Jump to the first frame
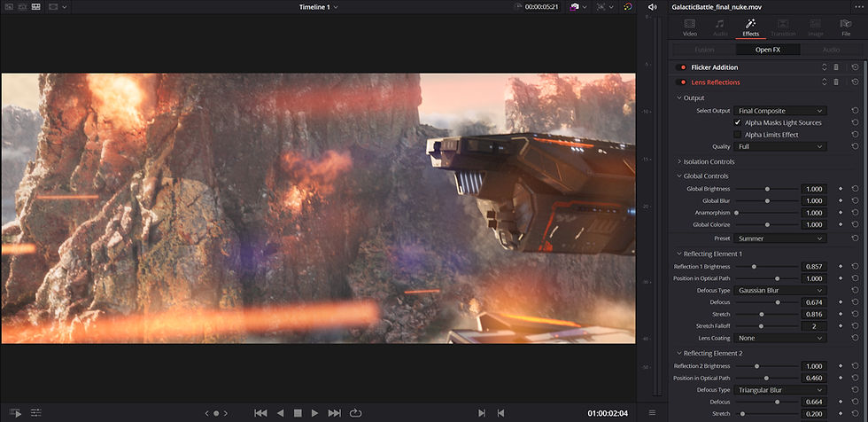The image size is (868, 422). click(x=260, y=413)
